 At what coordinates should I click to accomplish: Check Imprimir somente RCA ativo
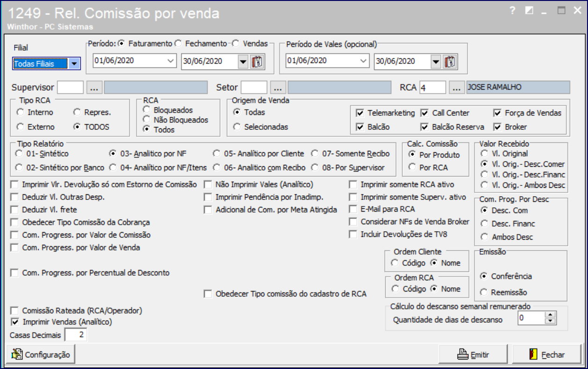coord(353,184)
